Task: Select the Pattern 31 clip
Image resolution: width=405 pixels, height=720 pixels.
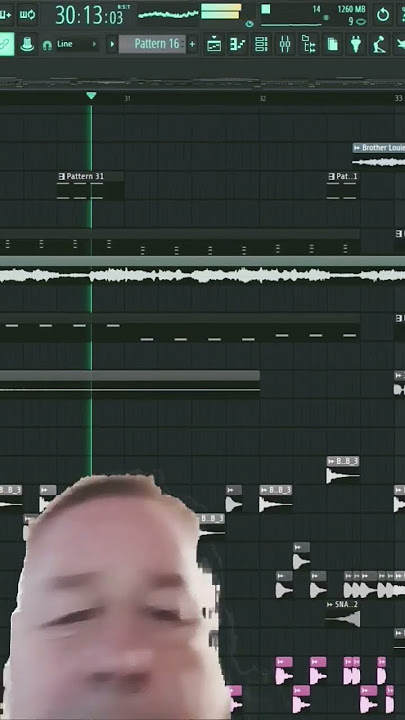Action: [90, 186]
